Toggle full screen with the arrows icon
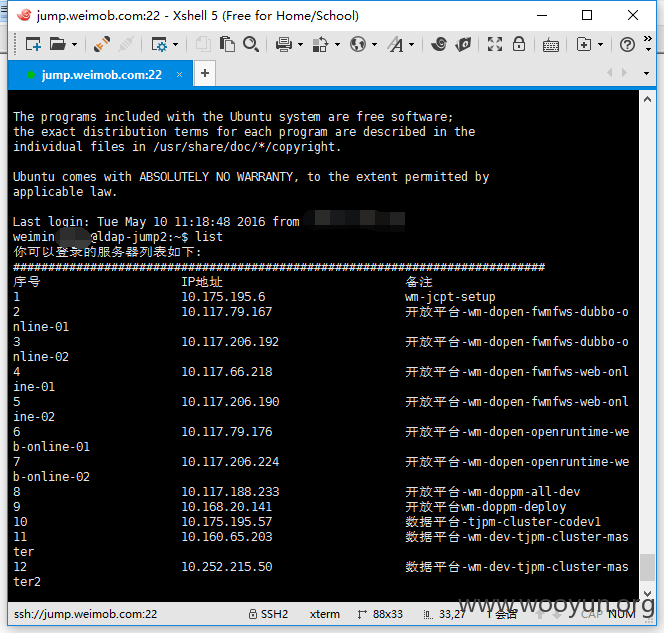Screen dimensions: 664x633 (x=495, y=44)
